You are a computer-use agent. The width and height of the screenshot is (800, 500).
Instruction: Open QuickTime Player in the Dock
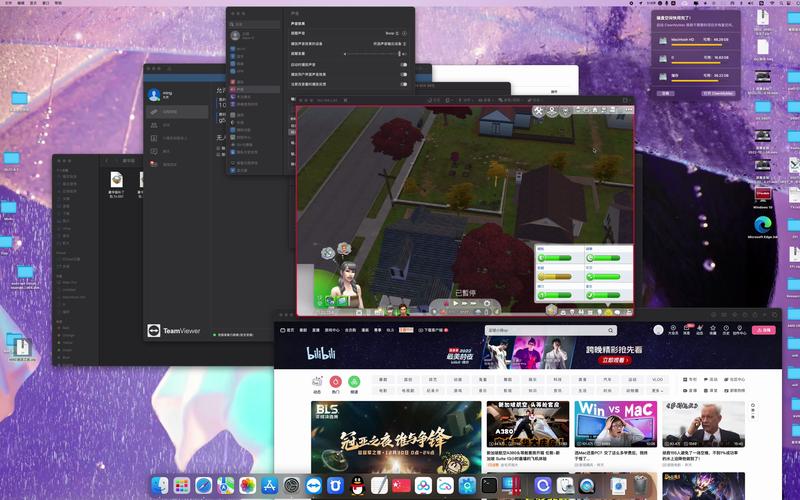587,486
